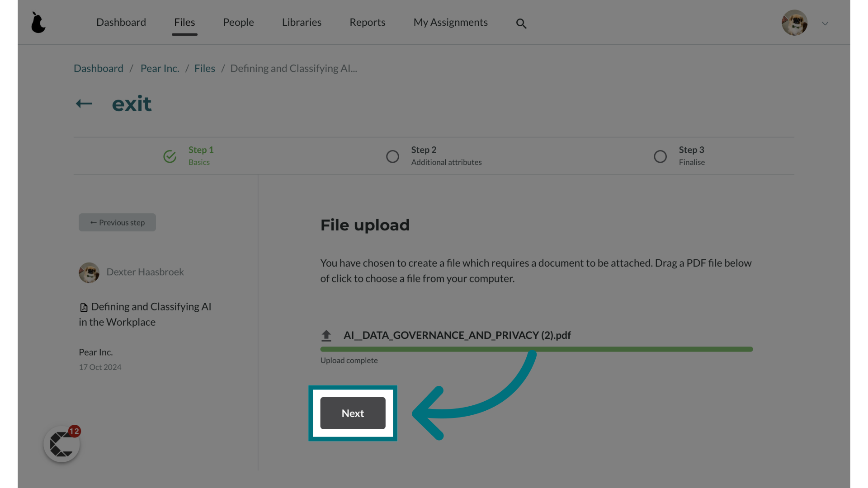868x488 pixels.
Task: Click the Dashboard breadcrumb link
Action: [x=99, y=67]
